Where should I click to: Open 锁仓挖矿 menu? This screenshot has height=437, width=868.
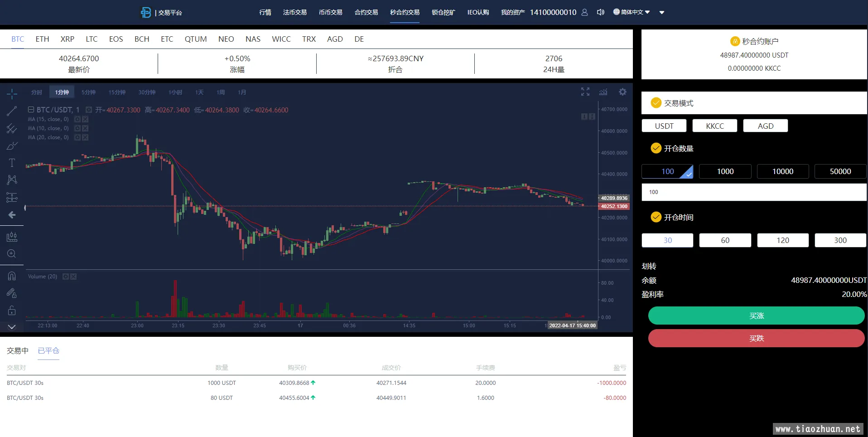coord(443,12)
